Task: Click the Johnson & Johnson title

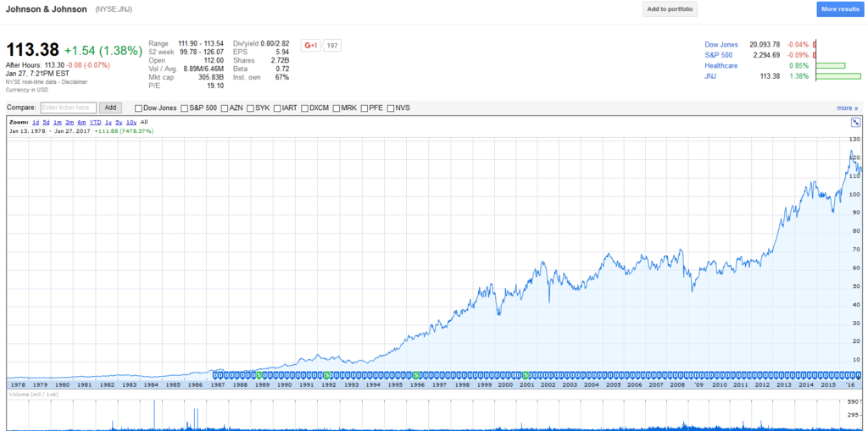Action: [46, 9]
